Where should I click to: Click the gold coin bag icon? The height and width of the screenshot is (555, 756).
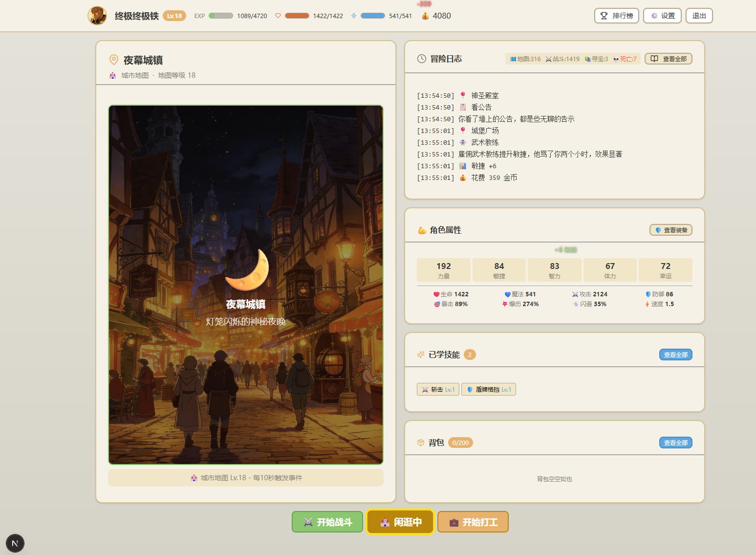[x=425, y=16]
